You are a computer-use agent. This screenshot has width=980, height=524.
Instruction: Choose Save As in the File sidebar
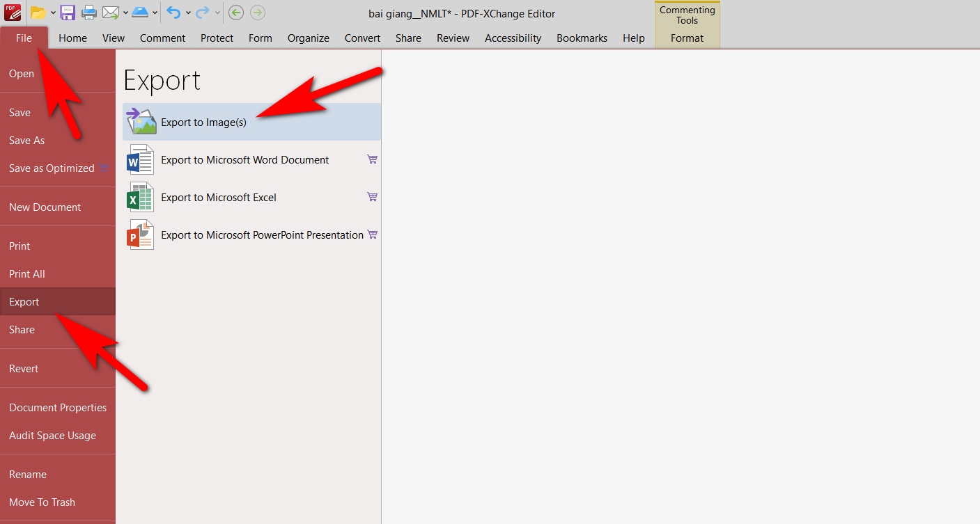(x=58, y=141)
